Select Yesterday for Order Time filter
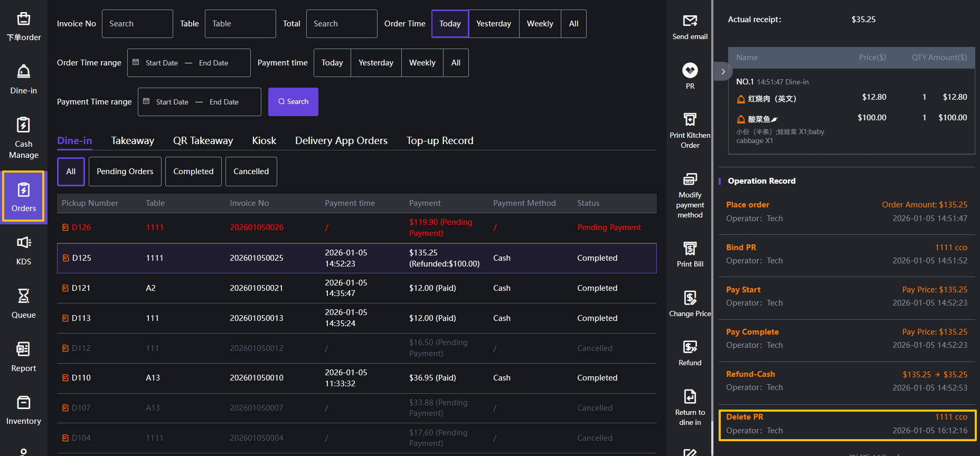980x456 pixels. 493,24
